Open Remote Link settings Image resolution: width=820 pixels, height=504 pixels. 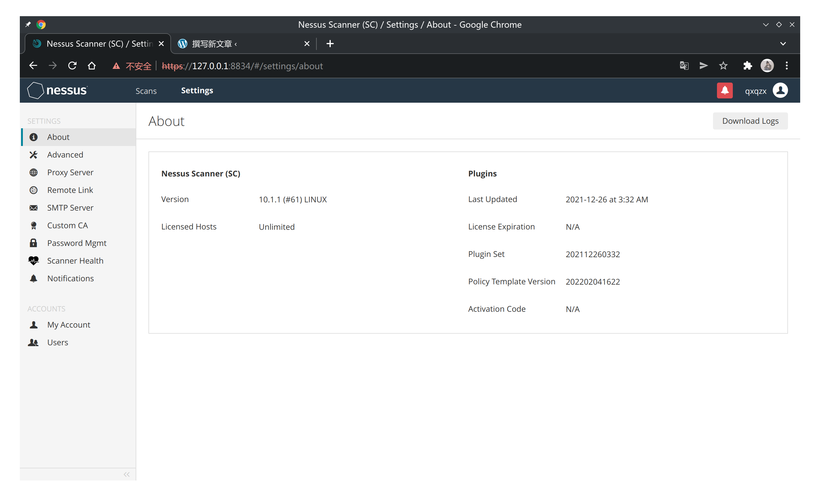click(79, 190)
